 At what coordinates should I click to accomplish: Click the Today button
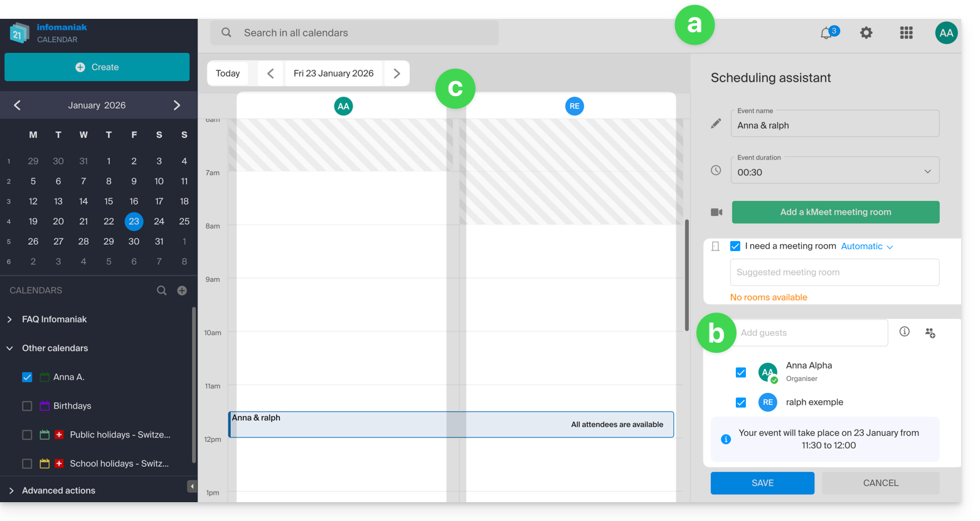tap(228, 73)
